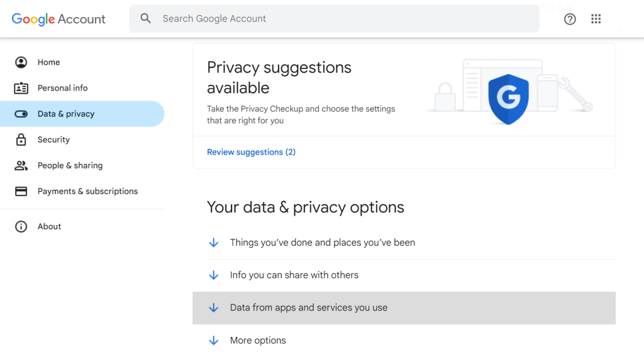This screenshot has width=644, height=362.
Task: Click the People & sharing icon
Action: pos(19,165)
